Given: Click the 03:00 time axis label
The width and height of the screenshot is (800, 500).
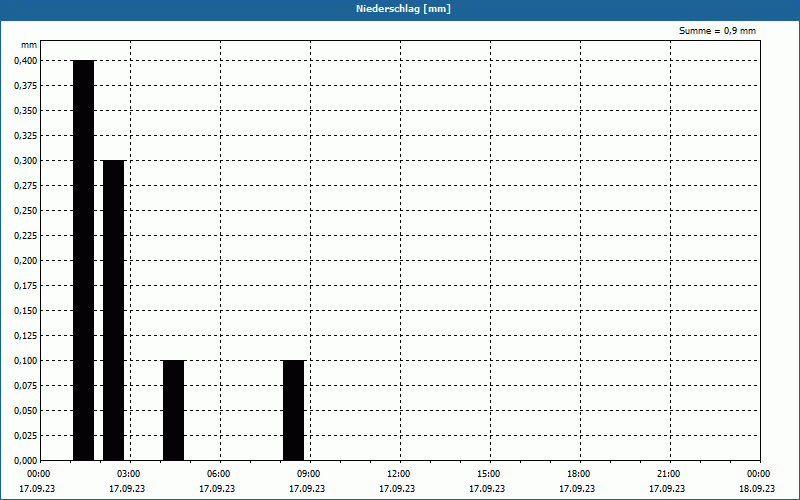Looking at the screenshot, I should (x=129, y=474).
